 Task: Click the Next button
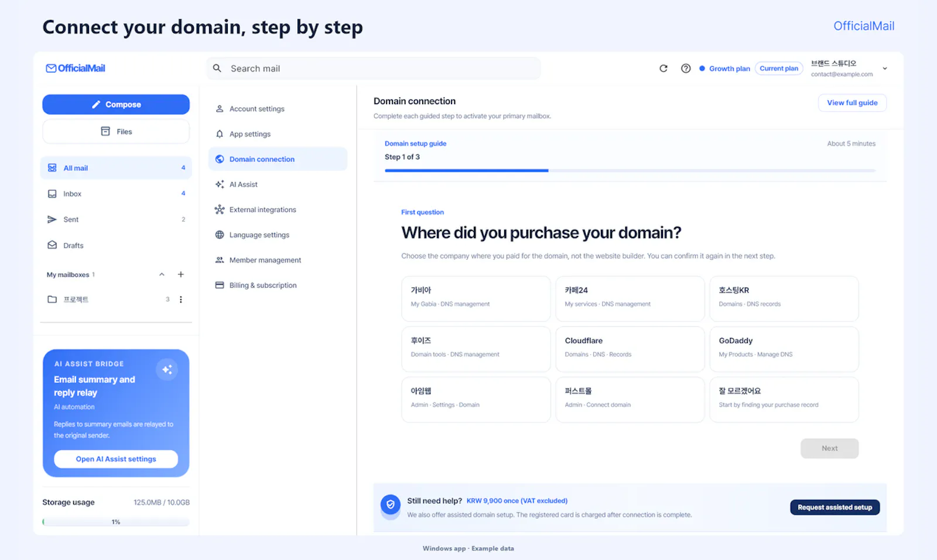[x=829, y=448]
